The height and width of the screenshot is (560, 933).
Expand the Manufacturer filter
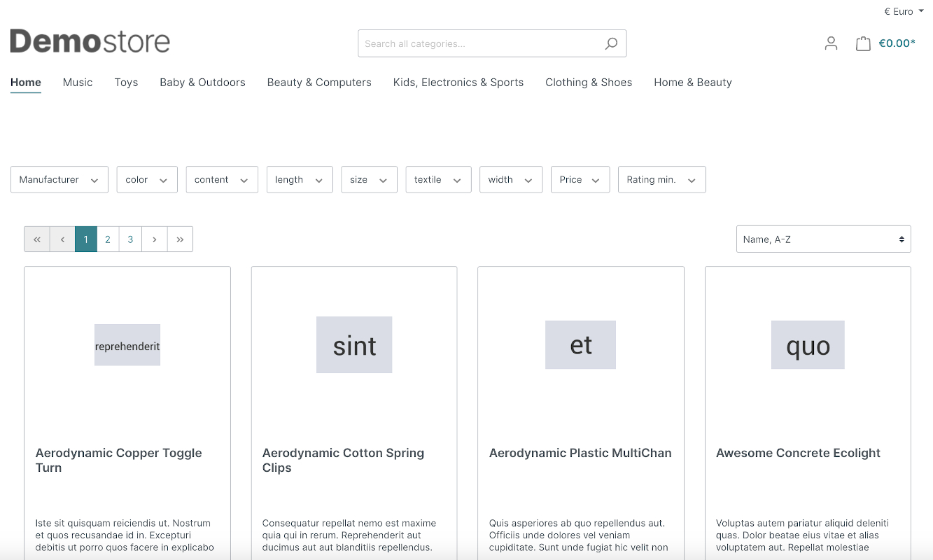(59, 180)
